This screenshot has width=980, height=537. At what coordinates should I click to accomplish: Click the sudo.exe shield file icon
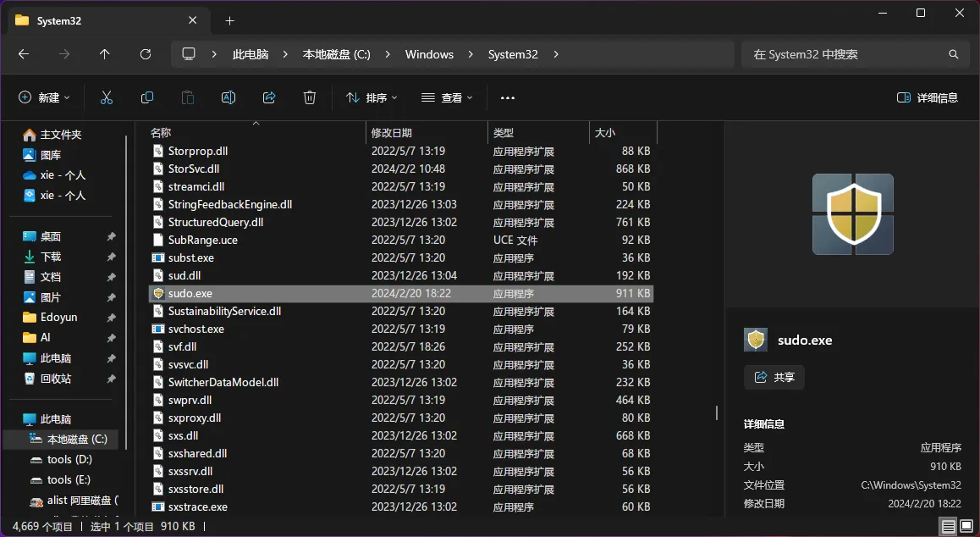[x=159, y=294]
